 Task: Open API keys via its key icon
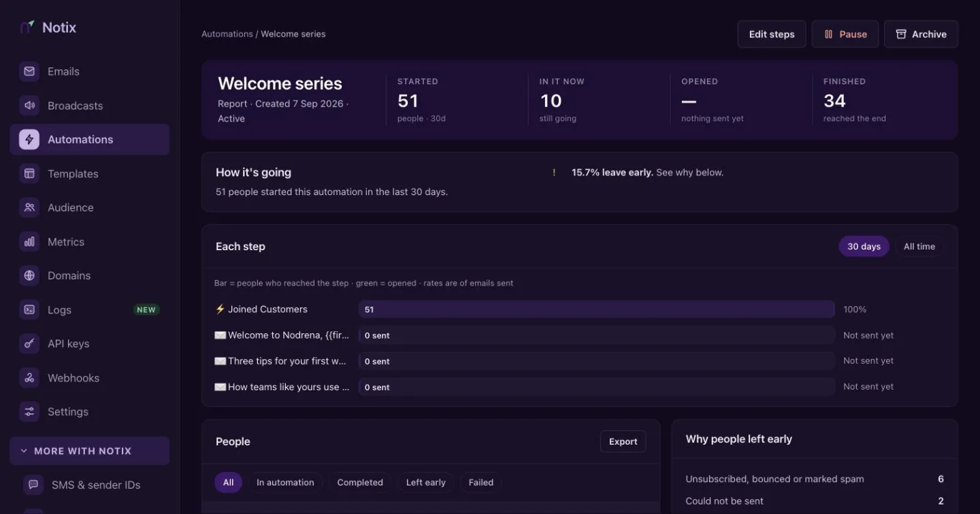(x=29, y=343)
